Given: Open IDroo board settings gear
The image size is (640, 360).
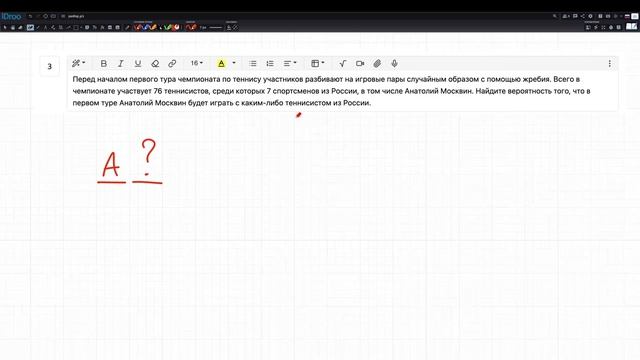Looking at the screenshot, I should [x=590, y=16].
